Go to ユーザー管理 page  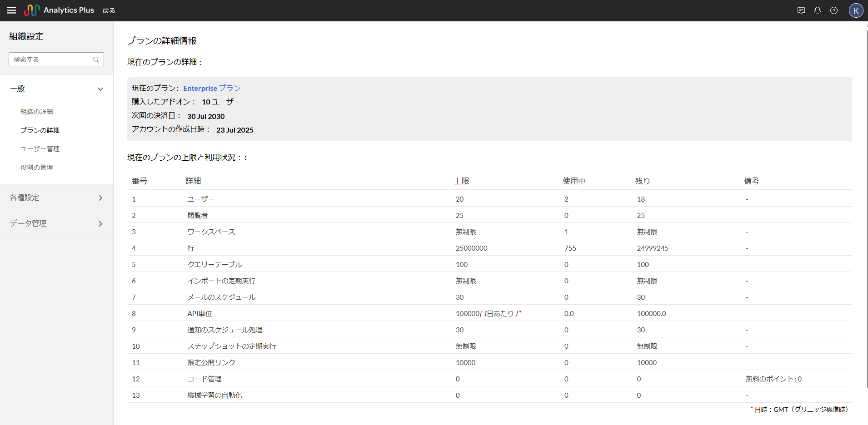click(40, 149)
